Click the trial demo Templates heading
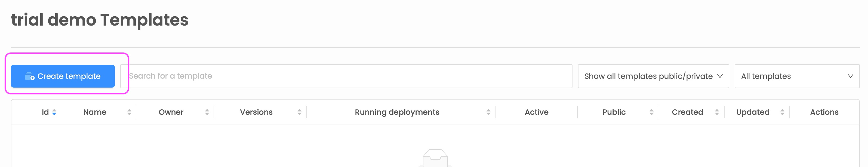The width and height of the screenshot is (868, 167). pos(100,20)
